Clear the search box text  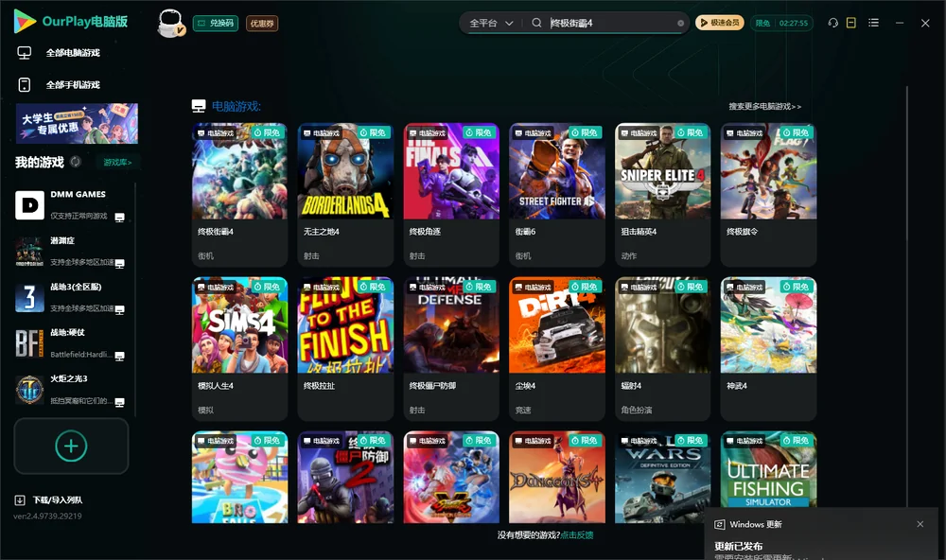[680, 23]
